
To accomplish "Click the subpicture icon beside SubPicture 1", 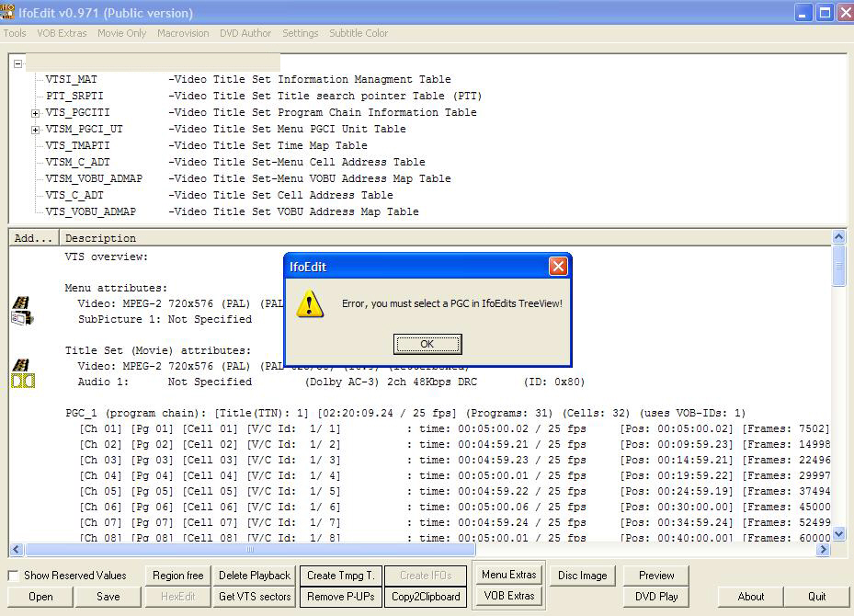I will click(x=22, y=318).
